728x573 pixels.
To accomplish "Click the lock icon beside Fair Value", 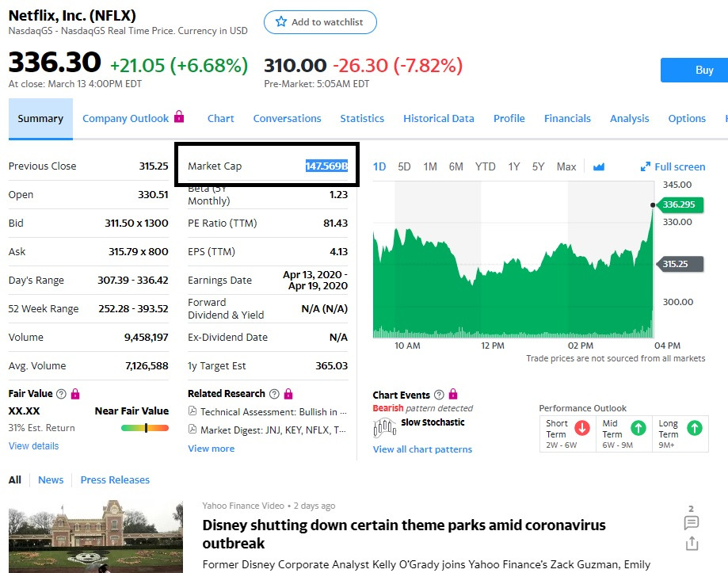I will pos(75,394).
